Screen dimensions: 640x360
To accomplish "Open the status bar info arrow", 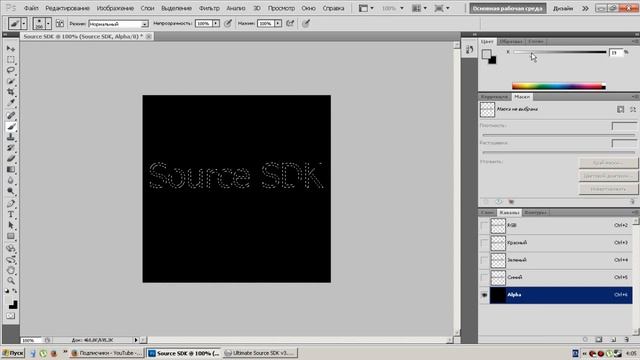I will point(136,340).
